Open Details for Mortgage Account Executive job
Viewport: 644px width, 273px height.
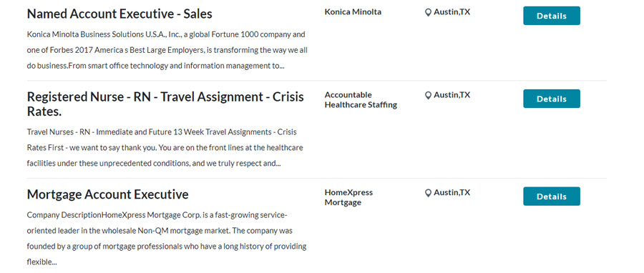click(x=551, y=197)
